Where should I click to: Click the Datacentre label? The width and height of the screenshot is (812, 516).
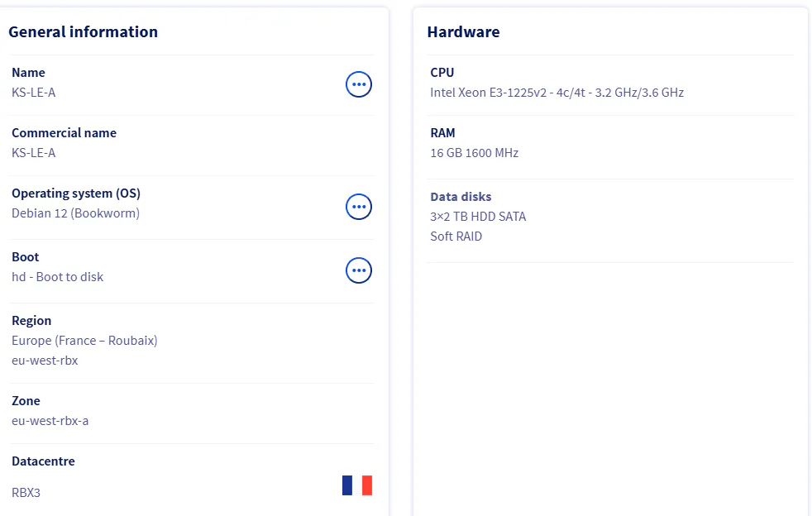click(x=43, y=461)
